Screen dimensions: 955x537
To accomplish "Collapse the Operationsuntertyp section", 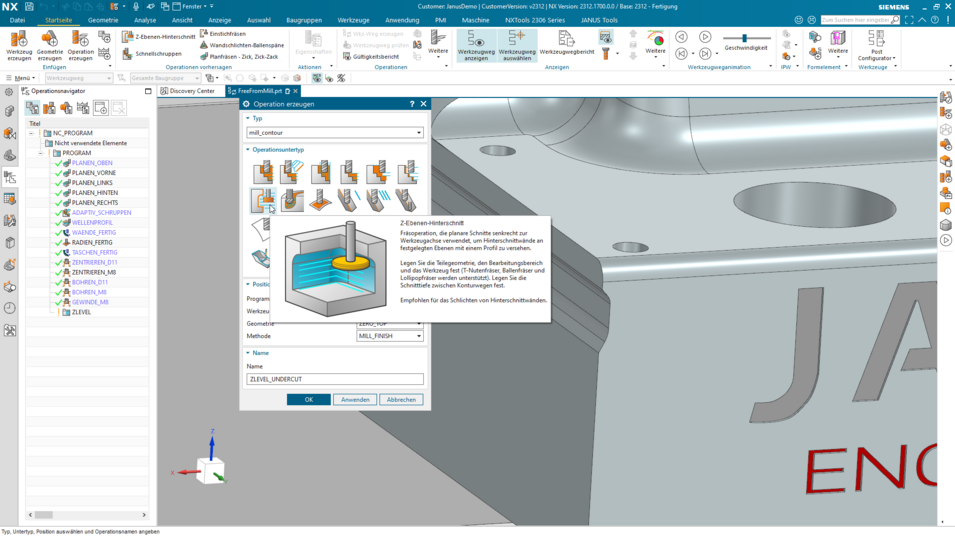I will 248,149.
